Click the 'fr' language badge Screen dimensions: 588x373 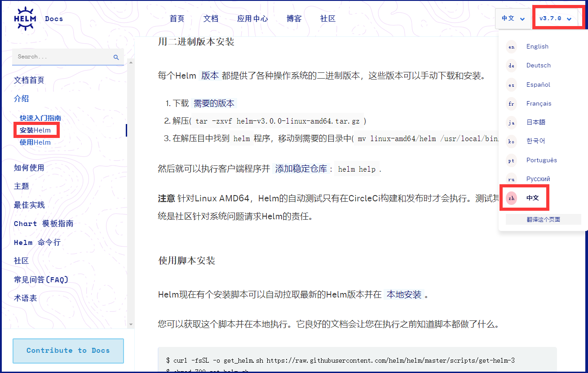(511, 103)
